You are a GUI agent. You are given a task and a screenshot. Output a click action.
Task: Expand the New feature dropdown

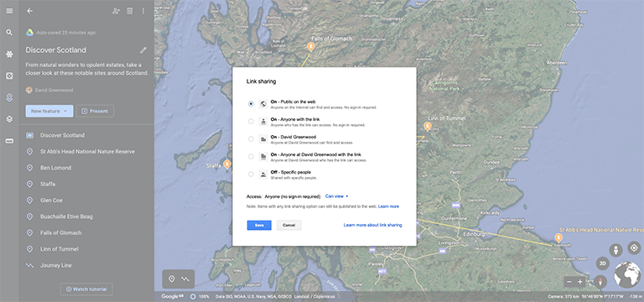[x=49, y=111]
